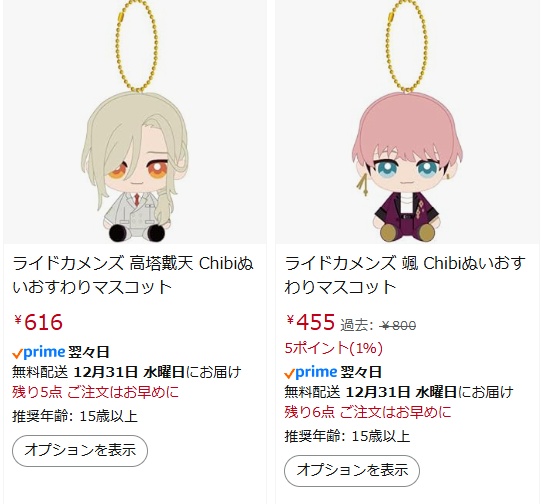Show options for 颯 mascot
The width and height of the screenshot is (542, 504).
pyautogui.click(x=352, y=471)
